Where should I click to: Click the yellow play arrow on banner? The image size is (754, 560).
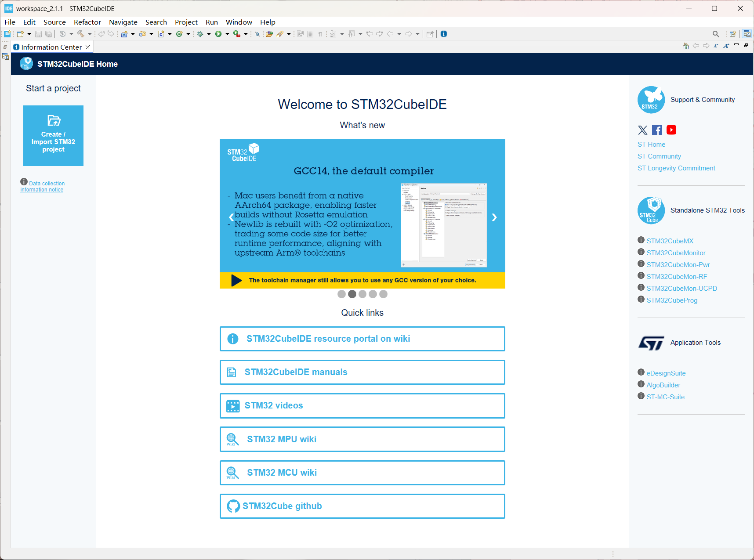(236, 280)
